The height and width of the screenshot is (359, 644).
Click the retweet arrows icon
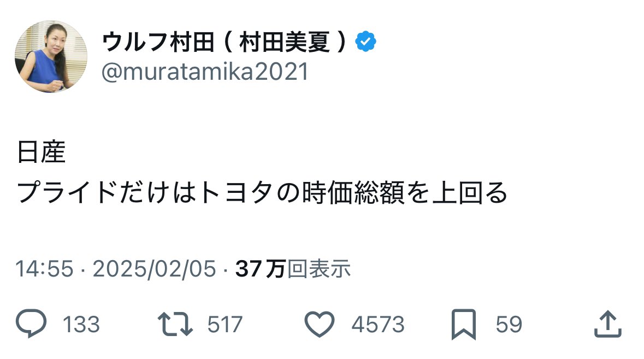pos(175,325)
